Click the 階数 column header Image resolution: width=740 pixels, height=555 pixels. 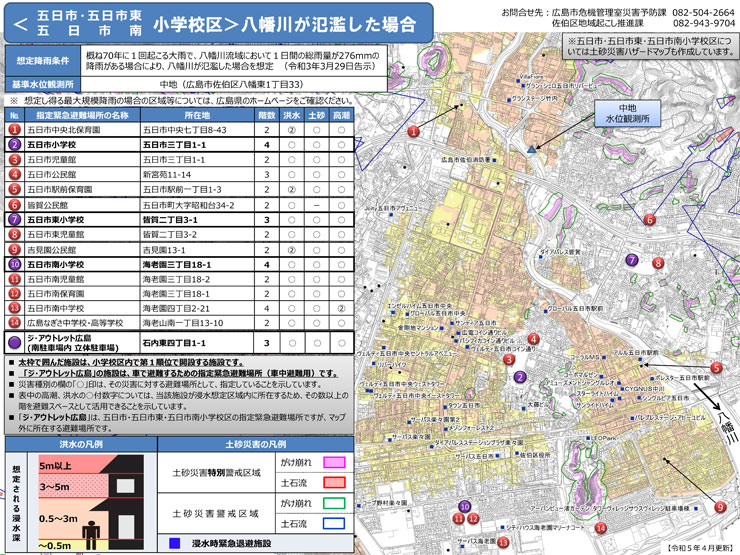coord(267,115)
